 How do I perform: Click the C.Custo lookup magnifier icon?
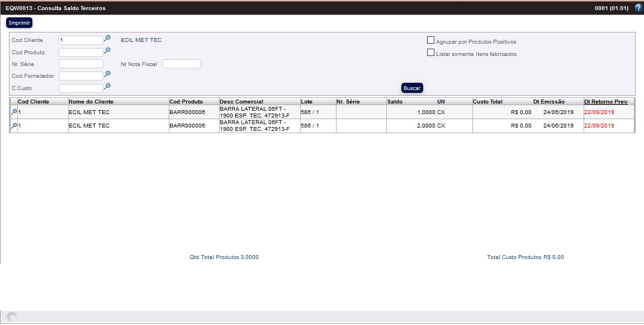107,86
